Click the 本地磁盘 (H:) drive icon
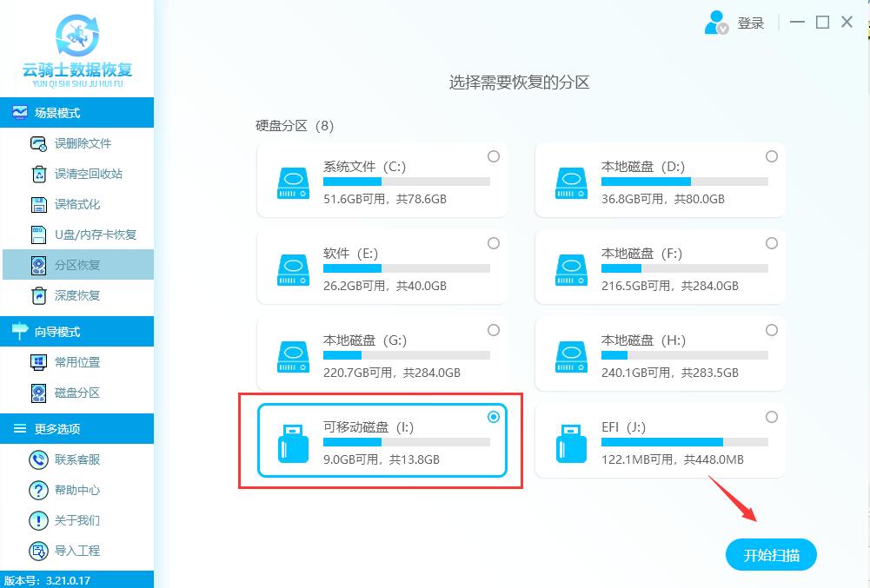The image size is (870, 588). click(x=571, y=357)
